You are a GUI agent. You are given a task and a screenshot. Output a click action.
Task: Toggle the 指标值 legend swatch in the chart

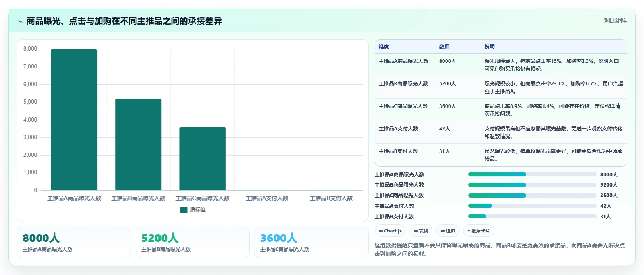coord(184,210)
